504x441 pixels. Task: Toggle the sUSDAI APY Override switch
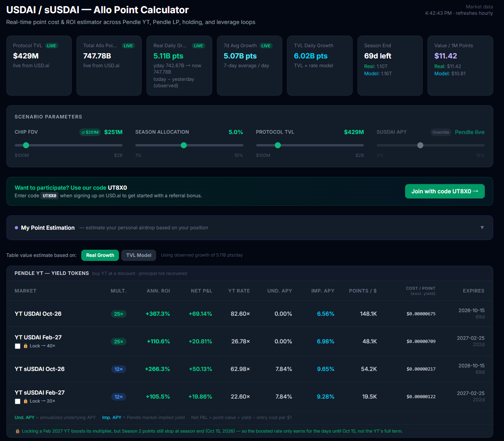click(441, 132)
